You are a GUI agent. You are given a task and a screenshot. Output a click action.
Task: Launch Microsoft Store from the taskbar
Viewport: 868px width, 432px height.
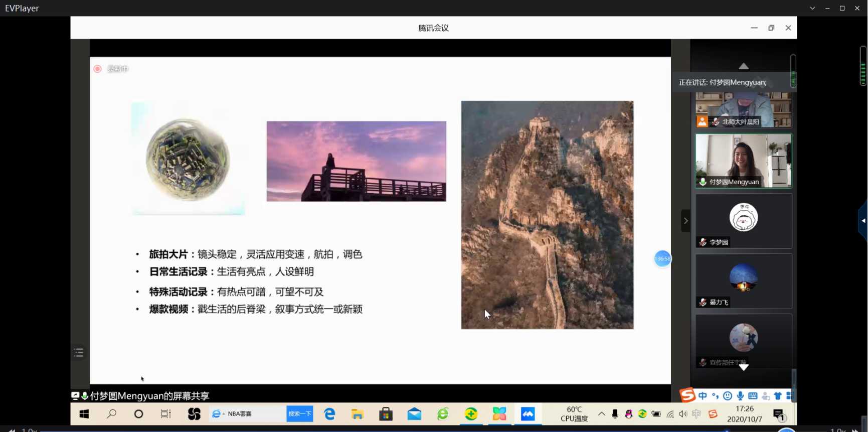(386, 414)
